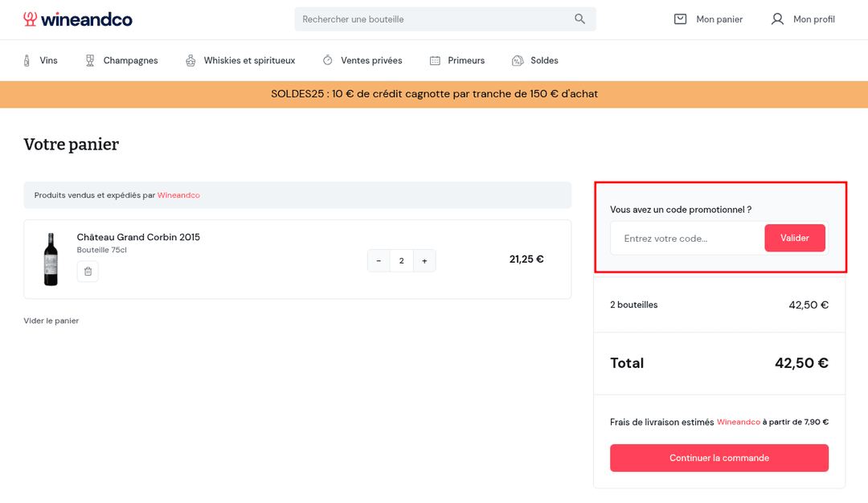Click Continuer la commande button
The image size is (868, 503).
pyautogui.click(x=719, y=458)
